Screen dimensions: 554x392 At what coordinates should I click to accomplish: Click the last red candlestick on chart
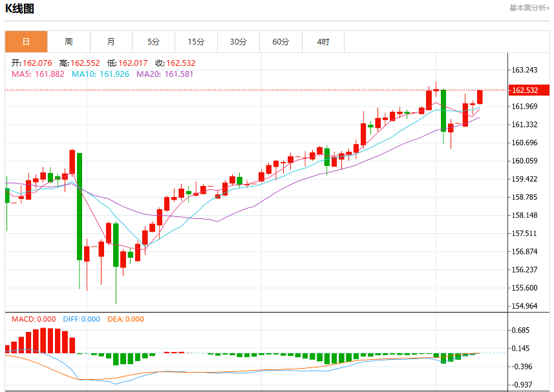click(480, 97)
